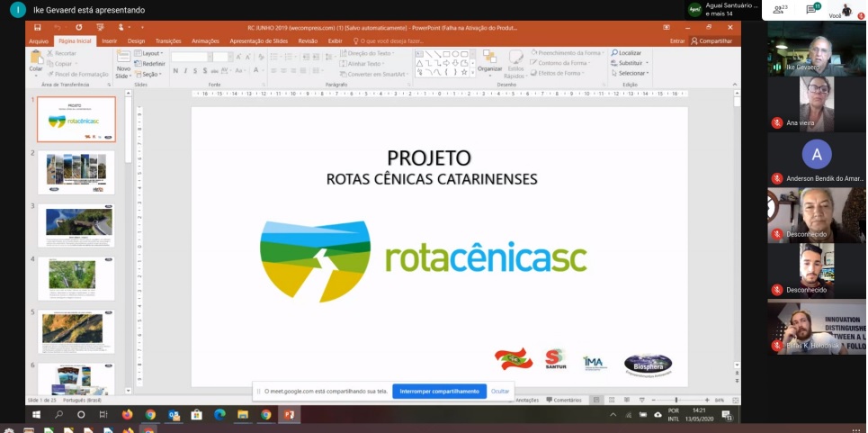This screenshot has height=433, width=868.
Task: Click the Redefinir slide button
Action: (x=149, y=64)
